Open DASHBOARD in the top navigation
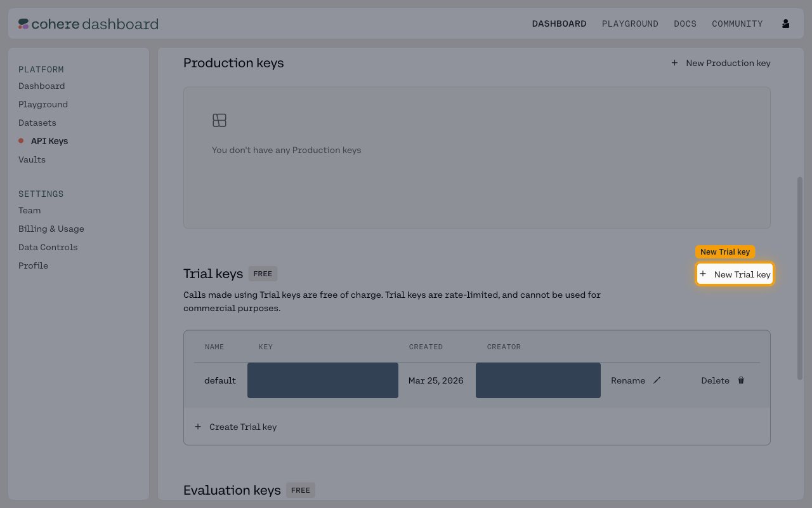Viewport: 812px width, 508px height. click(x=559, y=23)
